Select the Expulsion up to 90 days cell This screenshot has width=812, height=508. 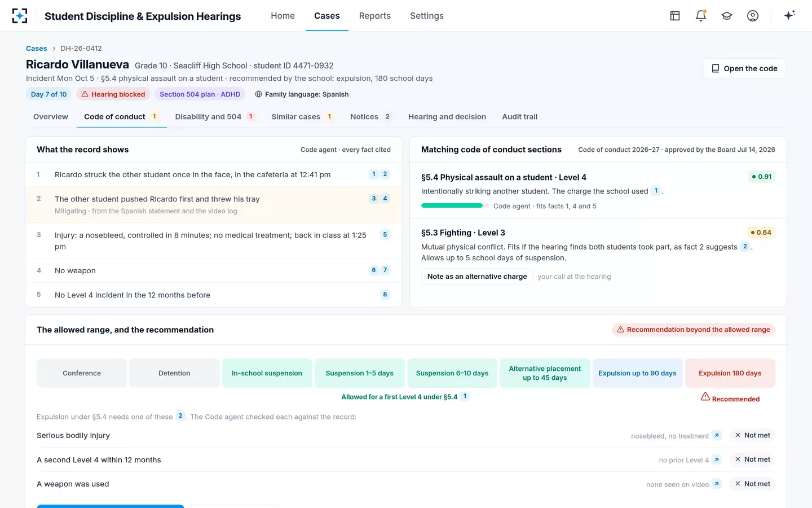point(637,373)
